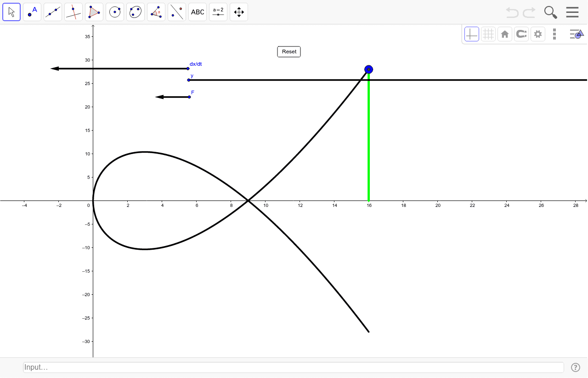Viewport: 588px width, 378px height.
Task: Activate the Polygon tool
Action: click(x=94, y=12)
